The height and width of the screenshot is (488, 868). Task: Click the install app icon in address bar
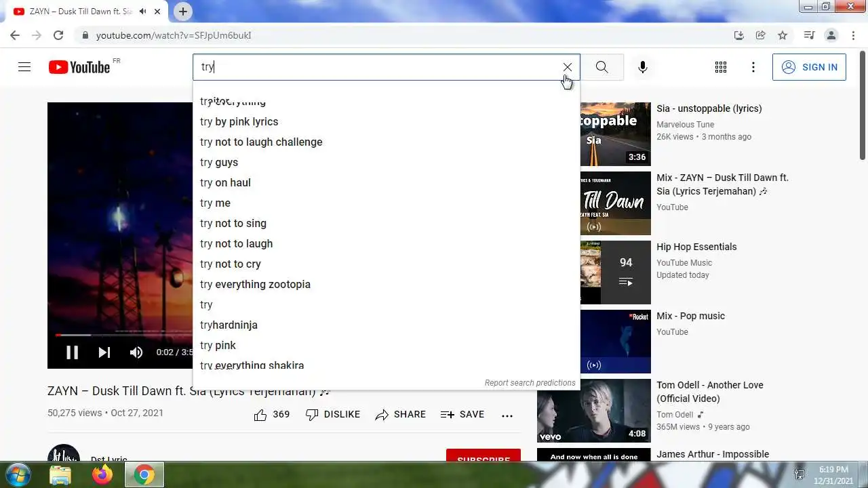[x=739, y=35]
